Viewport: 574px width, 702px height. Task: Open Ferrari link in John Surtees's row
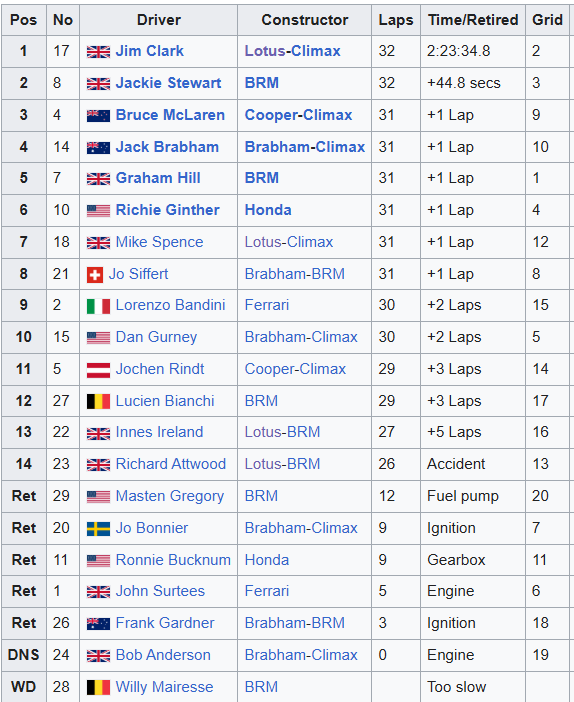[x=266, y=591]
